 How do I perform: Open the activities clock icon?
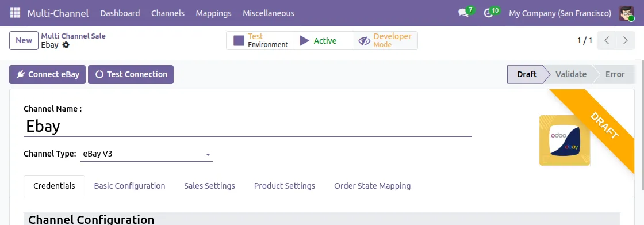click(x=488, y=13)
